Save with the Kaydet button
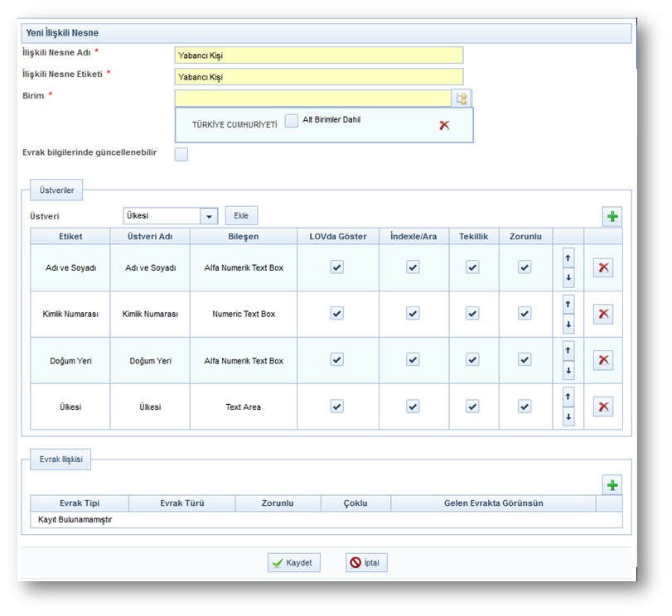 point(294,562)
